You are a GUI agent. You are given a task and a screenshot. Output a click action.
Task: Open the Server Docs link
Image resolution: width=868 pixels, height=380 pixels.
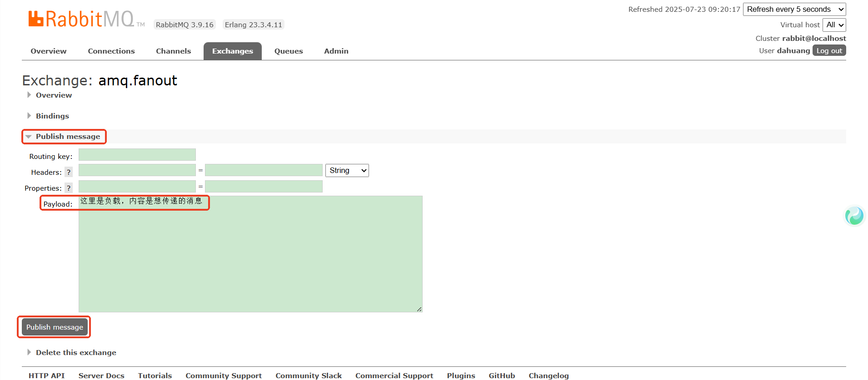click(101, 375)
